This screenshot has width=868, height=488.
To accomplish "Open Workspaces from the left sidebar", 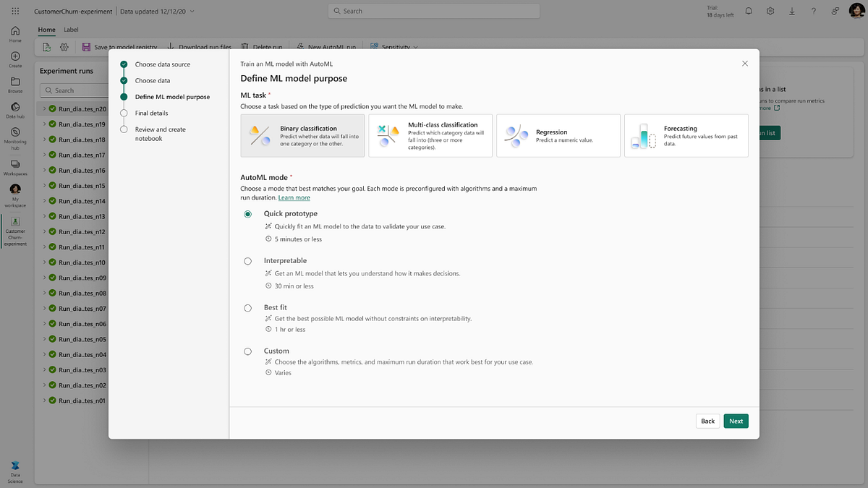I will [15, 166].
